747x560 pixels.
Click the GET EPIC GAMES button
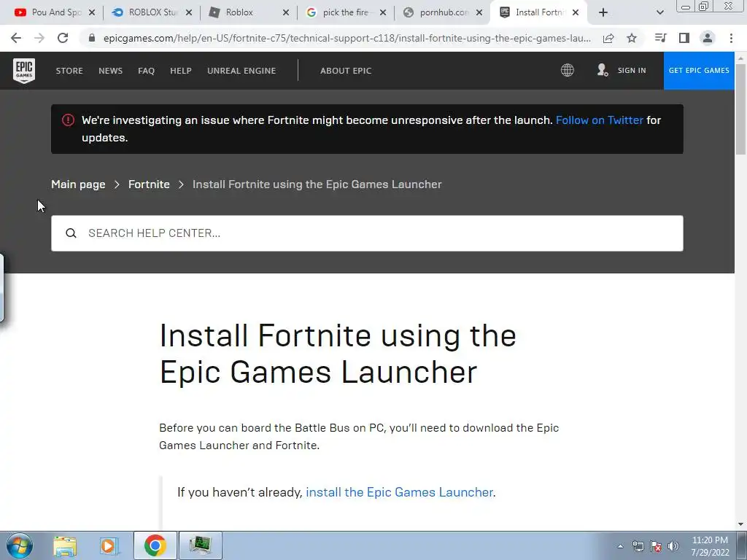(x=699, y=71)
